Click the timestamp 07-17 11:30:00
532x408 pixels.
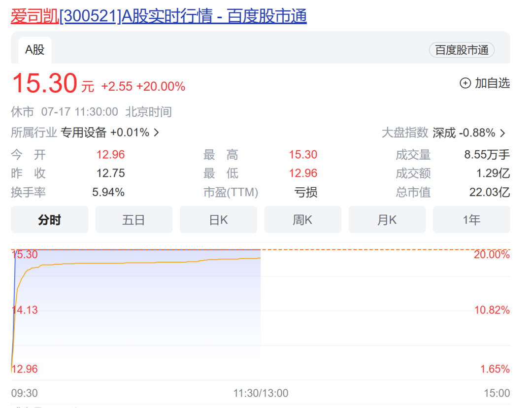click(x=80, y=112)
